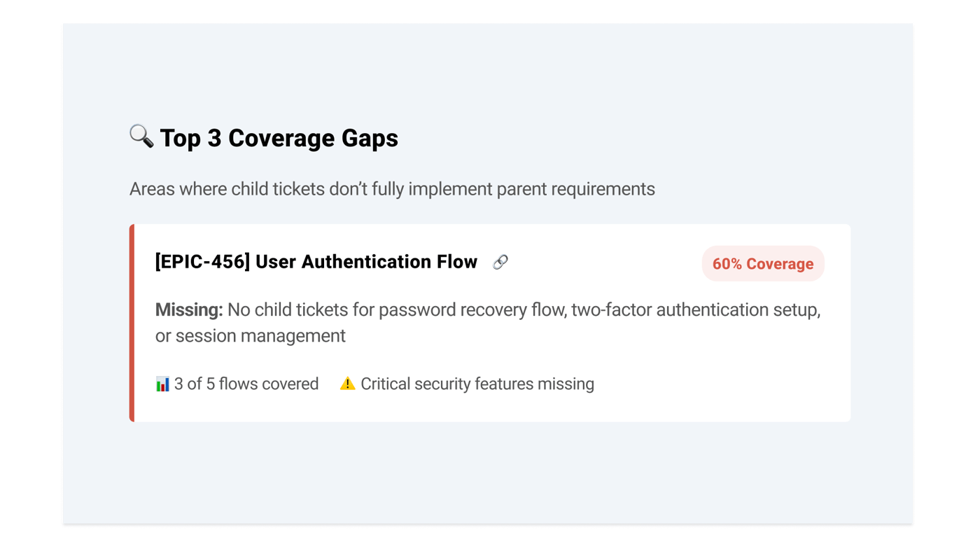Image resolution: width=980 pixels, height=551 pixels.
Task: Click the two-factor authentication setup text
Action: (x=695, y=309)
